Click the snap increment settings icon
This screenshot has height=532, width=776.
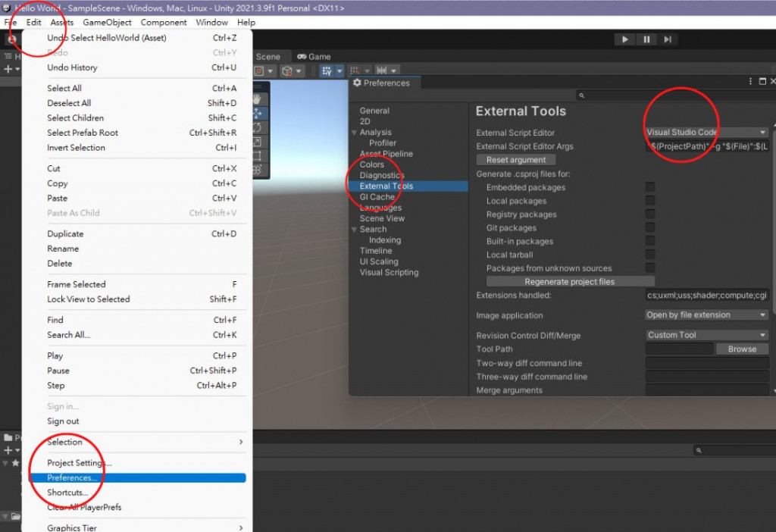[382, 70]
